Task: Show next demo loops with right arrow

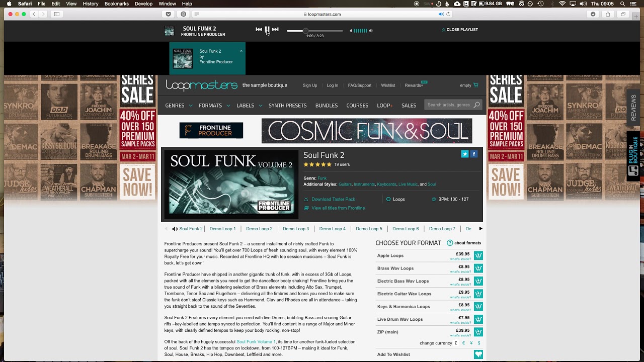Action: (480, 229)
